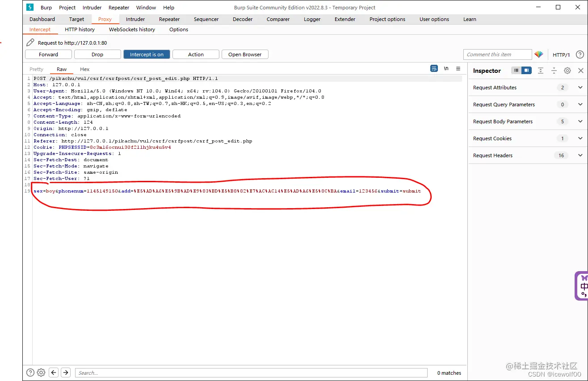Open the WebSockets history sub-tab

pos(132,29)
